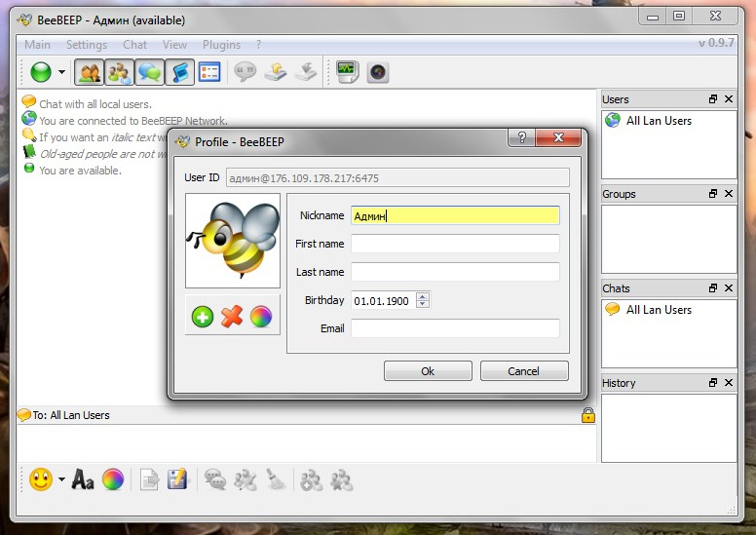Click the First name field
Viewport: 756px width, 535px height.
(455, 244)
